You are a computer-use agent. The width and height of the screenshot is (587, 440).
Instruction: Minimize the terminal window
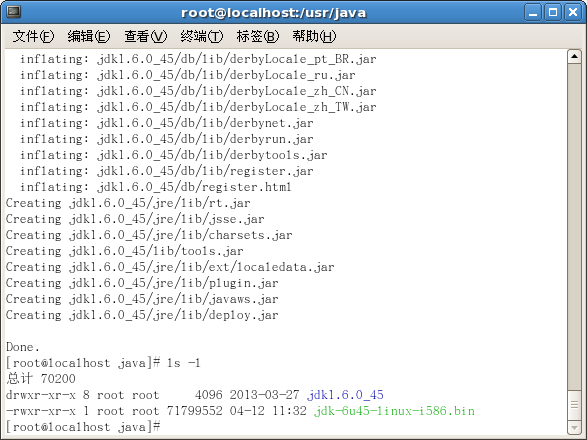[533, 12]
